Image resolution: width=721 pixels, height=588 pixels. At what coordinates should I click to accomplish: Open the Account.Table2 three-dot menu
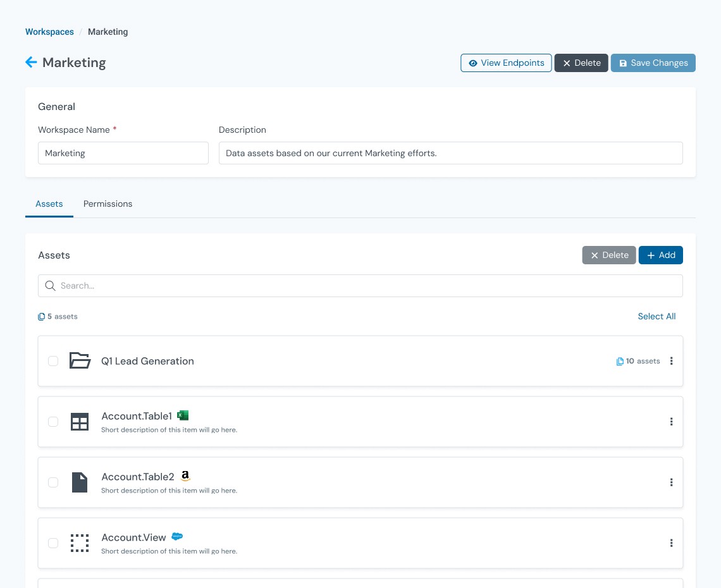click(671, 482)
